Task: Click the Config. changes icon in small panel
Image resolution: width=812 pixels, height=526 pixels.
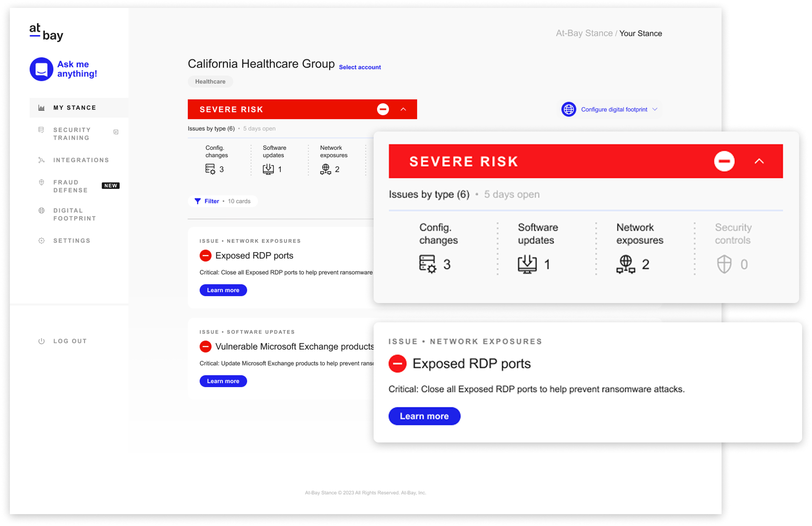Action: [x=211, y=169]
